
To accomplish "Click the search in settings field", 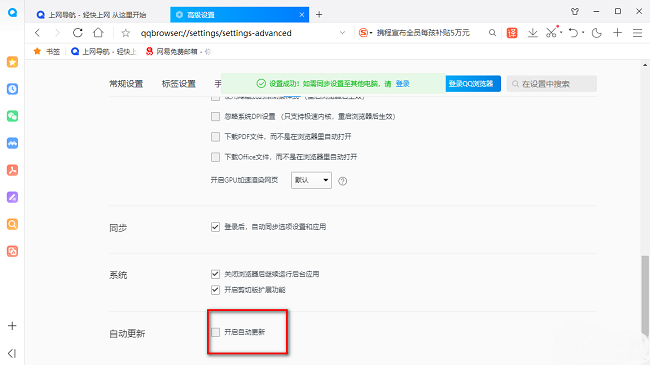I will [552, 84].
